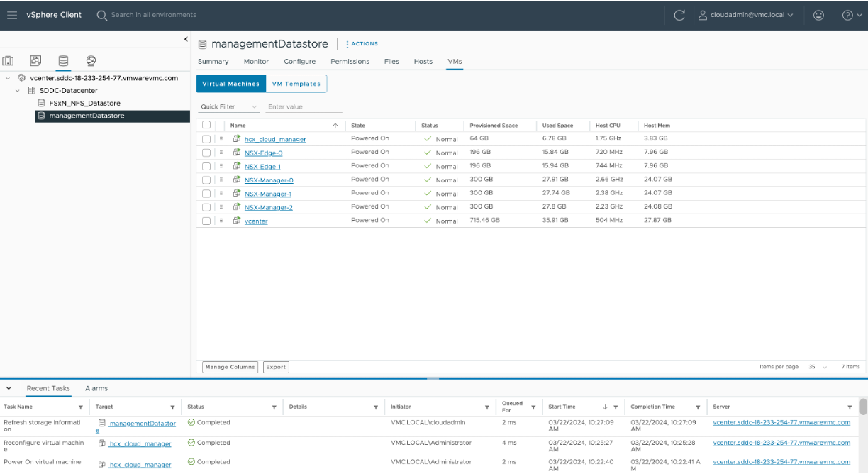Open the Files tab

(391, 62)
